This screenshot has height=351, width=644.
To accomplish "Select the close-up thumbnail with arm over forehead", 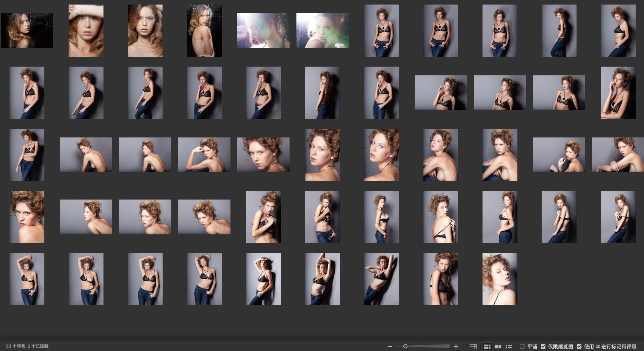I will 86,31.
